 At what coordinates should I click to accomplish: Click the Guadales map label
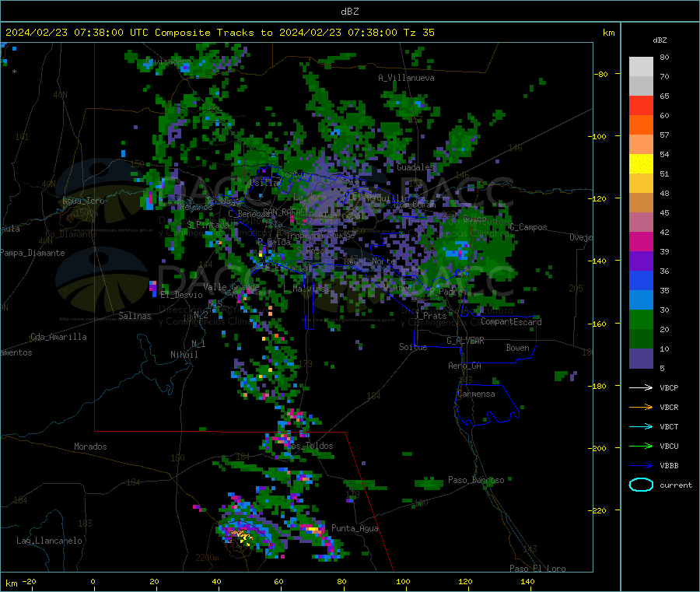click(415, 167)
